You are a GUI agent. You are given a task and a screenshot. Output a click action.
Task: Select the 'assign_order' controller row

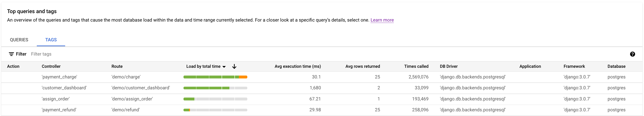tap(55, 99)
